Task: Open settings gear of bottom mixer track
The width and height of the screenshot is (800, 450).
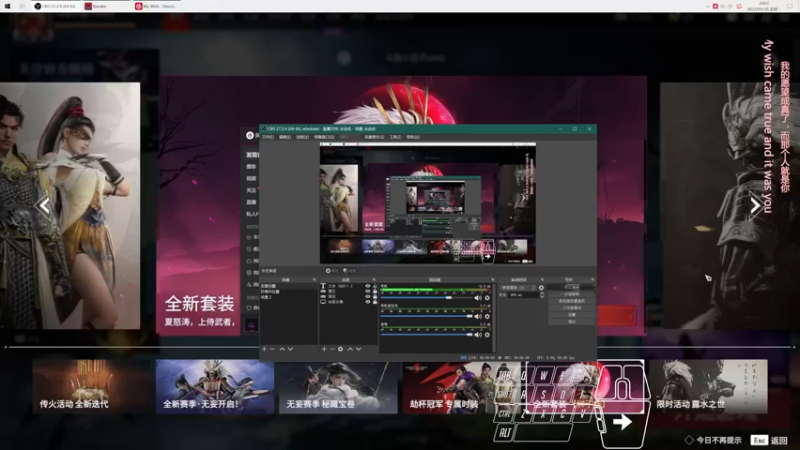Action: [x=487, y=335]
